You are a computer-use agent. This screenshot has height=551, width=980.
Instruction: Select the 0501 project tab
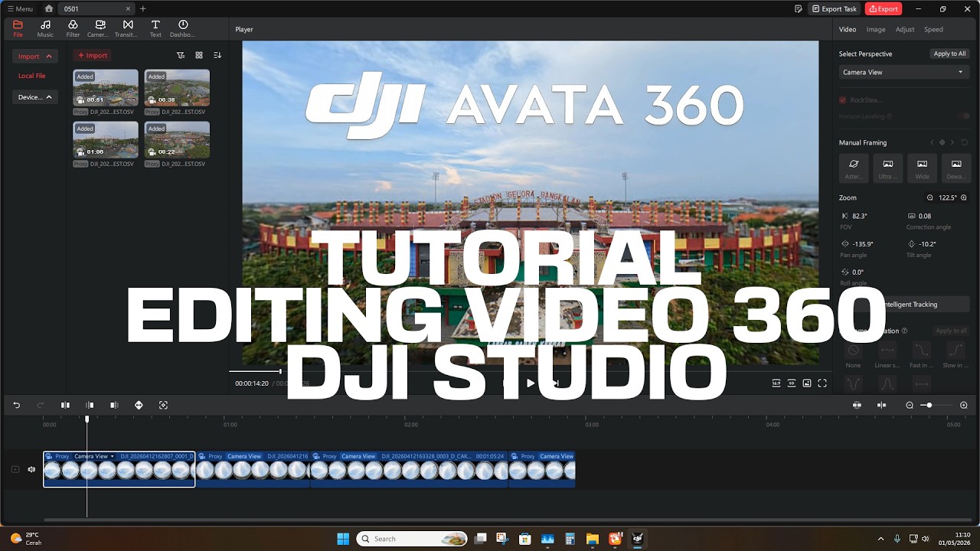[x=96, y=8]
